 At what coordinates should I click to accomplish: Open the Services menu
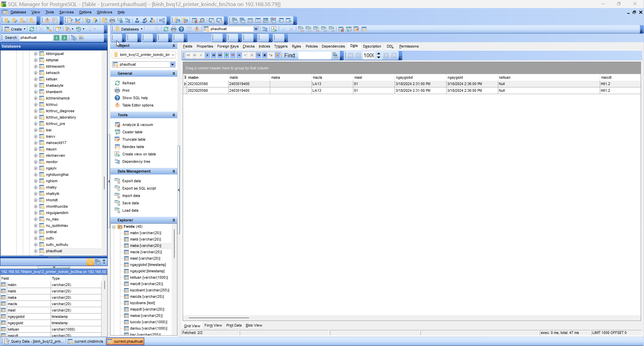(x=66, y=12)
